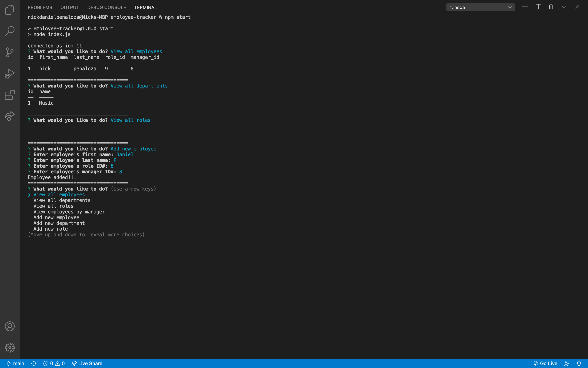Image resolution: width=588 pixels, height=368 pixels.
Task: Open the Run and Debug view
Action: tap(10, 74)
